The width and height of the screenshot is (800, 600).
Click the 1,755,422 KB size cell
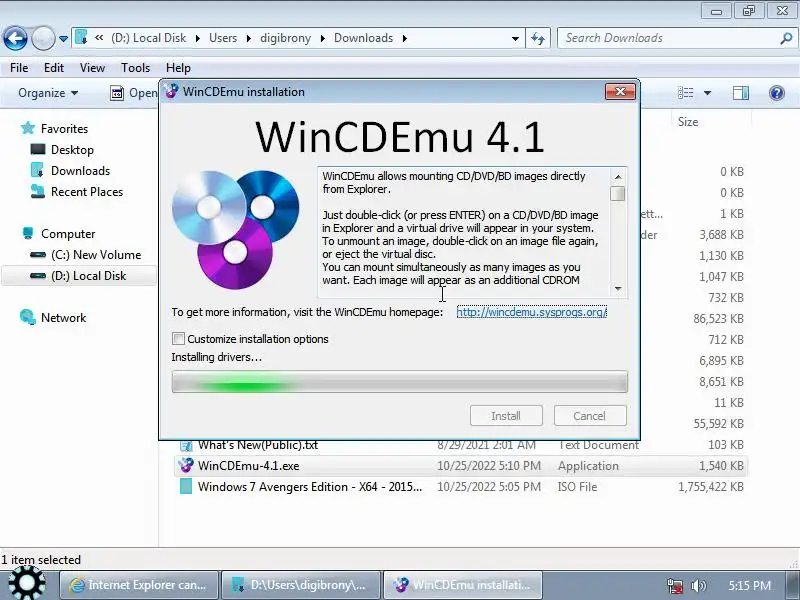coord(710,487)
